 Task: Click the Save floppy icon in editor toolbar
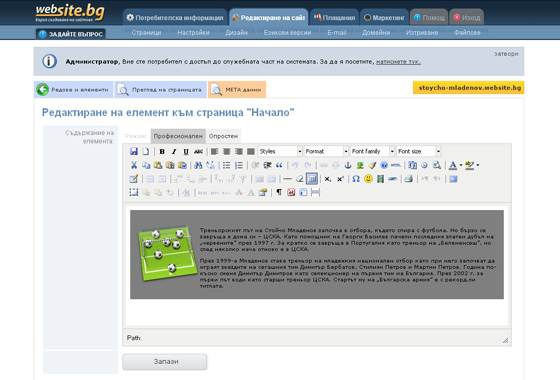tap(134, 151)
